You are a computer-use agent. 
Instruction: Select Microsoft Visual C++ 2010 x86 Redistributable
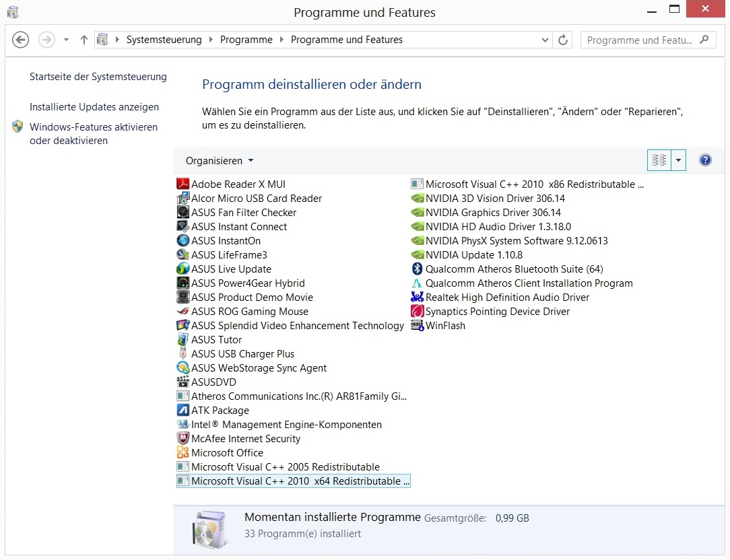tap(527, 184)
